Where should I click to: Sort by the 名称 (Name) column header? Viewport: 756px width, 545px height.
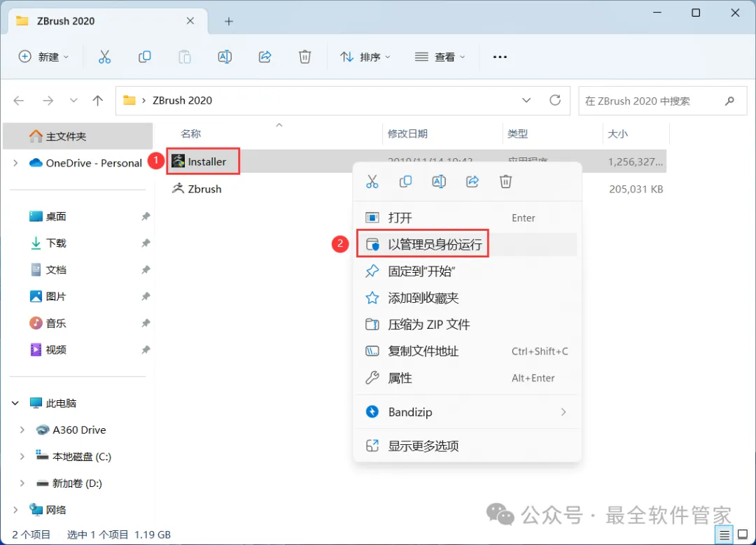(191, 134)
